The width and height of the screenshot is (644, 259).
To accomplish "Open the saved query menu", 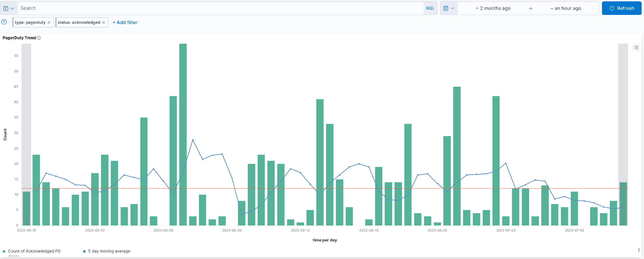I will pyautogui.click(x=9, y=8).
